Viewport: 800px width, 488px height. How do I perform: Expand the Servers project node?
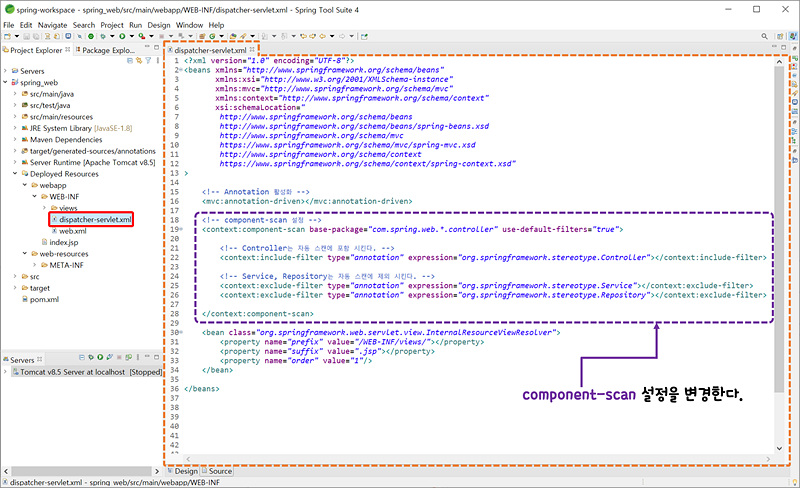click(5, 71)
